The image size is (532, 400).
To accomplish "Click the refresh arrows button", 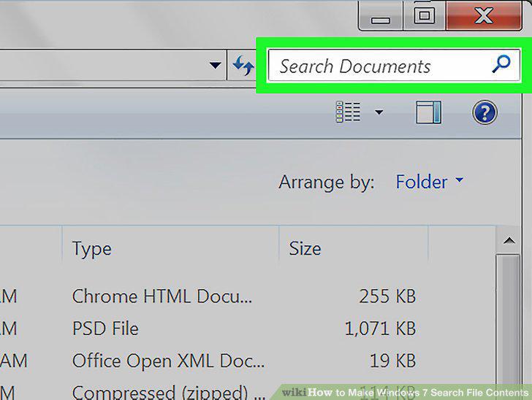I will tap(243, 65).
